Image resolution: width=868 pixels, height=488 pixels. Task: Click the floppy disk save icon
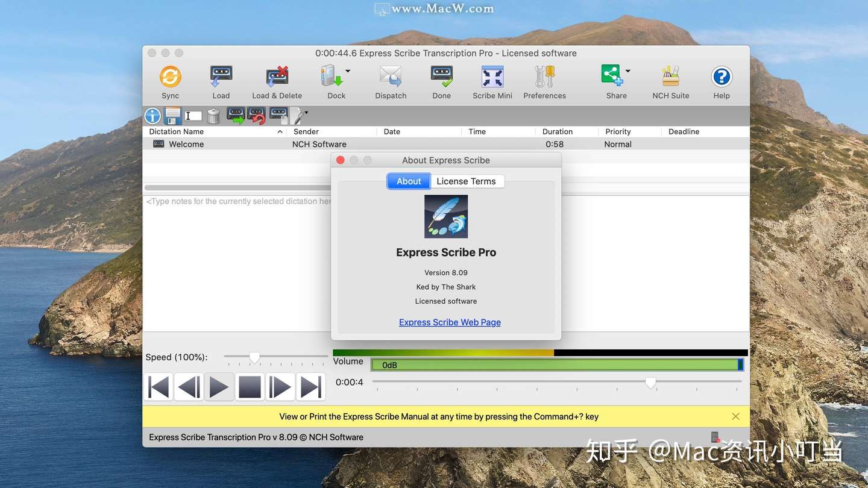[x=173, y=116]
